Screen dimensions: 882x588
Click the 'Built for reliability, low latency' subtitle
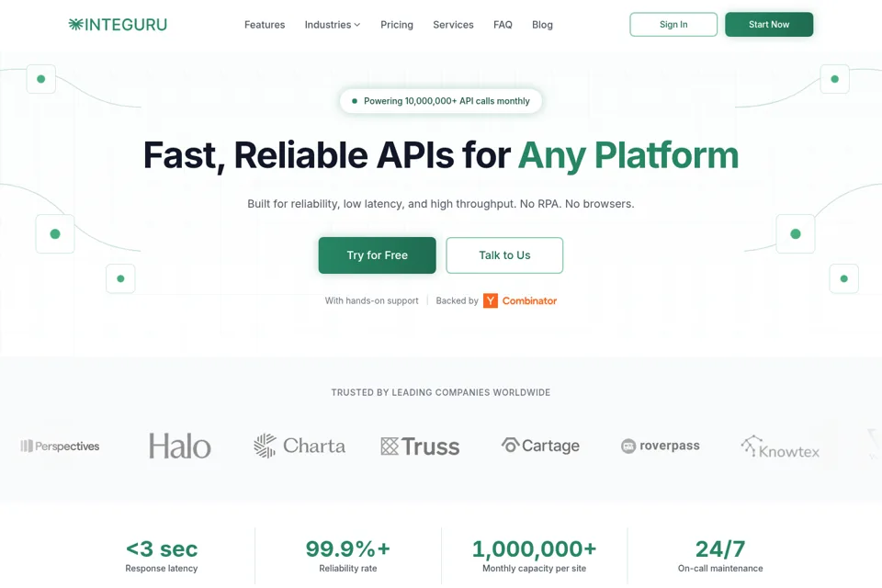tap(441, 204)
